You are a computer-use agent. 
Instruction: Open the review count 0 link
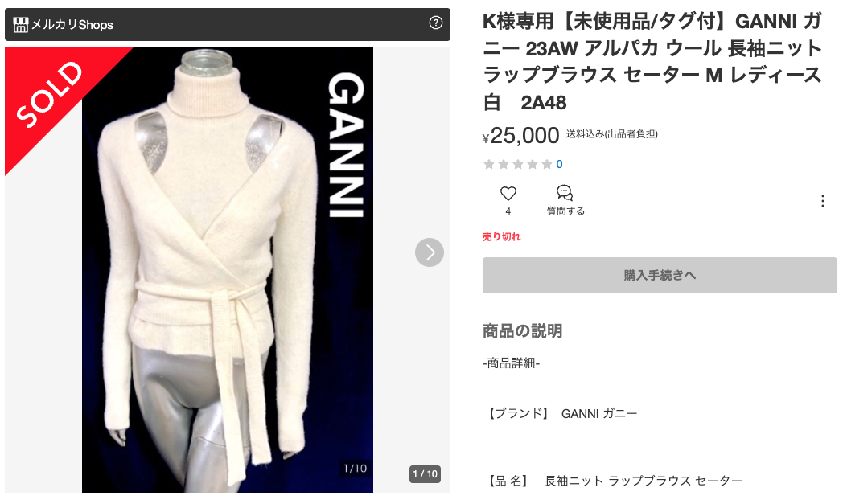click(x=560, y=165)
